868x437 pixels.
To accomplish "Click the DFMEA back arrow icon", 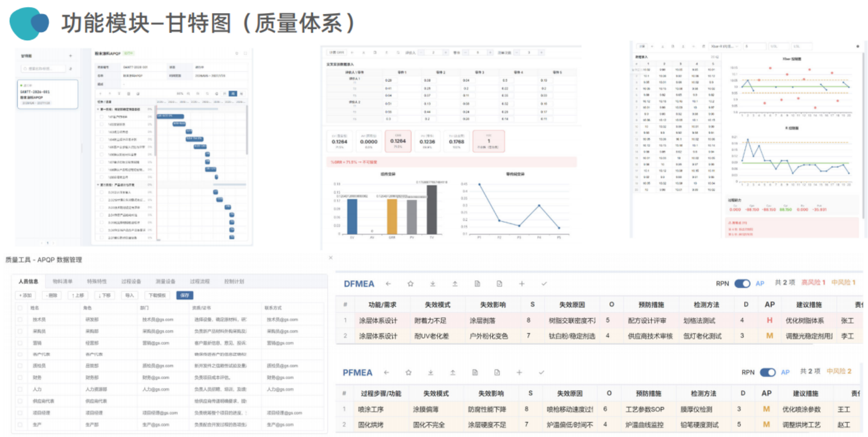I will [x=388, y=284].
